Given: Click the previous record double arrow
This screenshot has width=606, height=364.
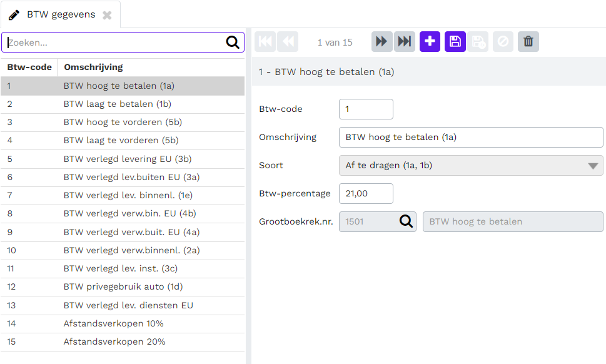Looking at the screenshot, I should [288, 41].
